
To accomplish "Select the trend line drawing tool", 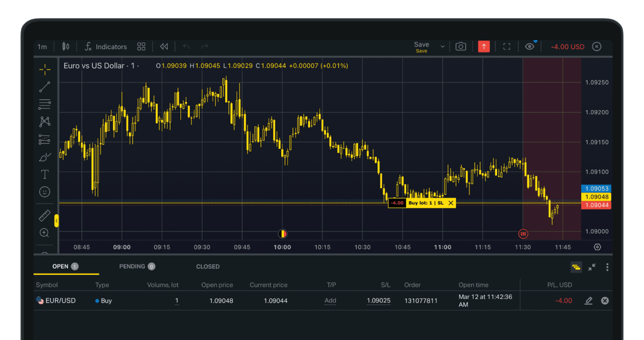I will pyautogui.click(x=44, y=86).
